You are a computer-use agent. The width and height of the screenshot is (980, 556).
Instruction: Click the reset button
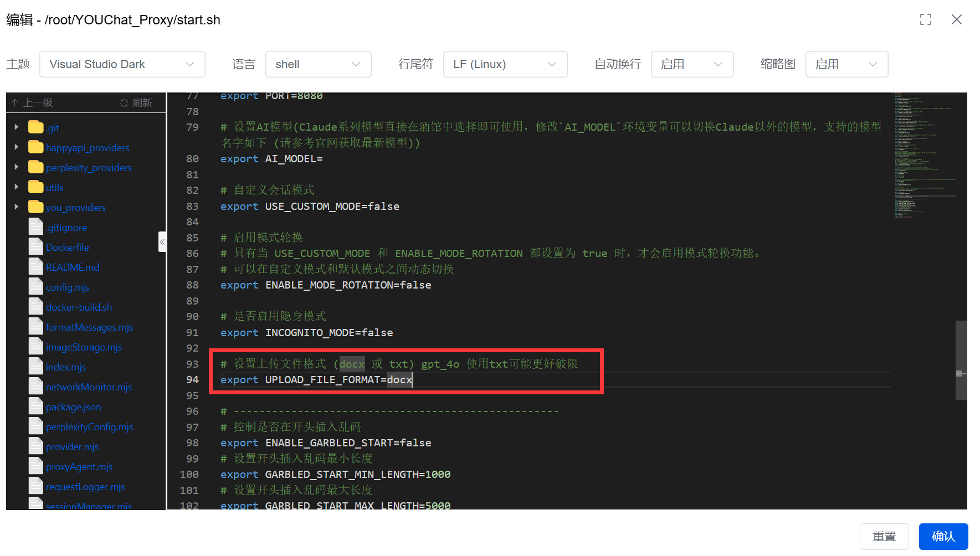[x=884, y=536]
